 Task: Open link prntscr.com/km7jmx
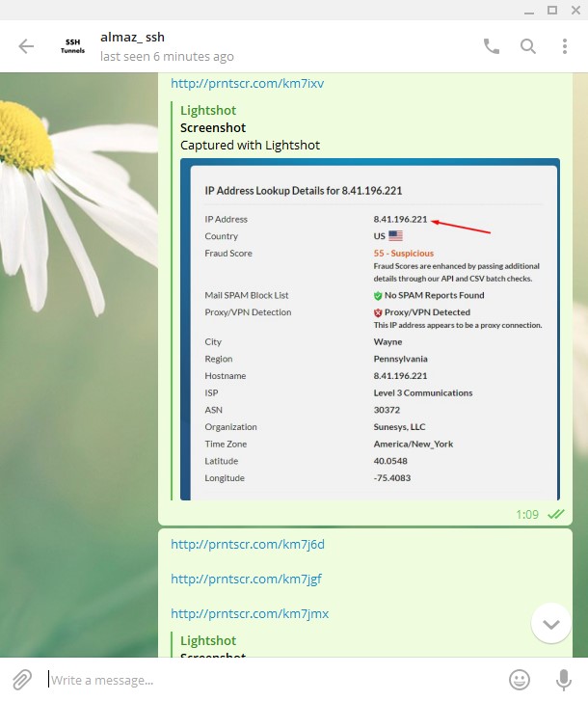point(250,614)
